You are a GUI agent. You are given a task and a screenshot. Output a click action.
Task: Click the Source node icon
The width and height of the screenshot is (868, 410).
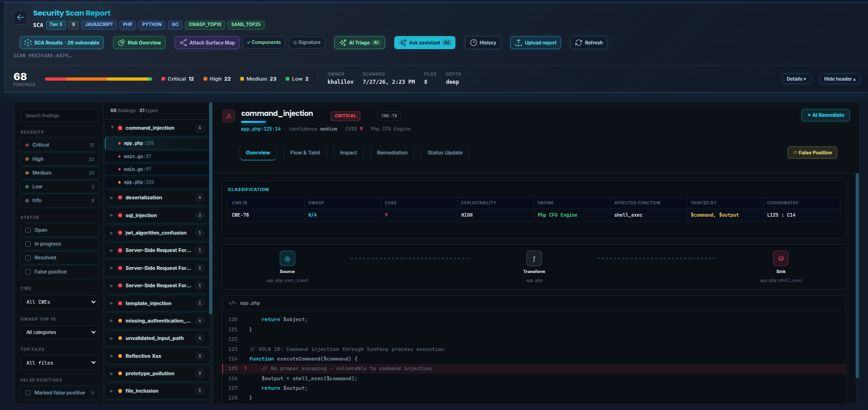287,258
